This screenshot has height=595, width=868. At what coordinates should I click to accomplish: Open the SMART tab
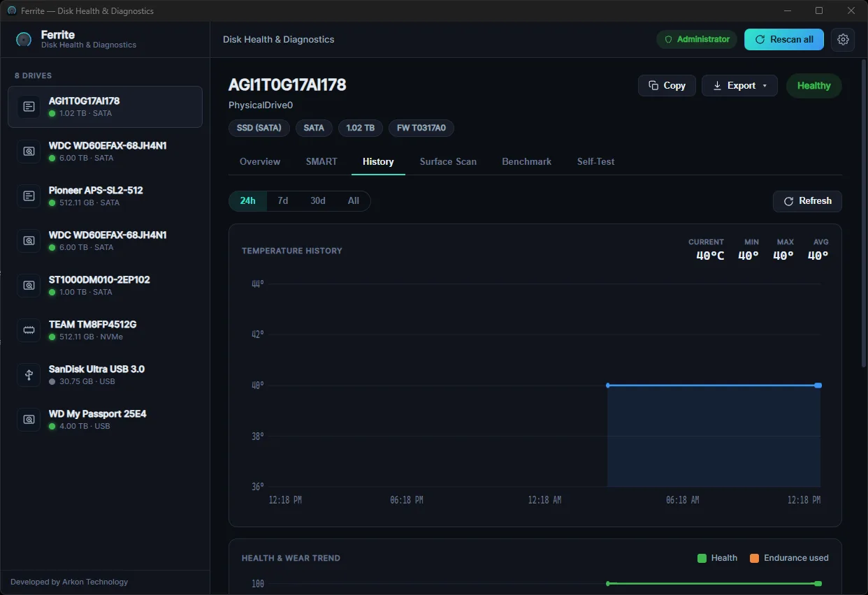321,161
